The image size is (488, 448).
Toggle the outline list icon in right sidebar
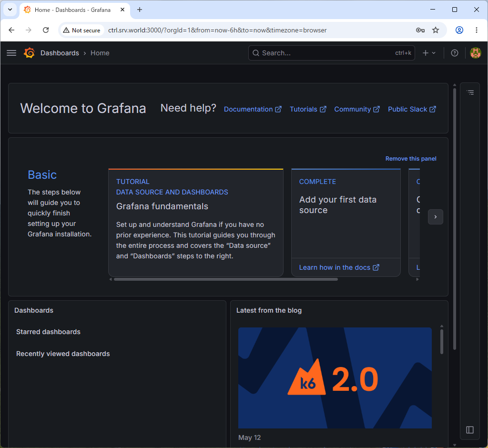(x=470, y=92)
